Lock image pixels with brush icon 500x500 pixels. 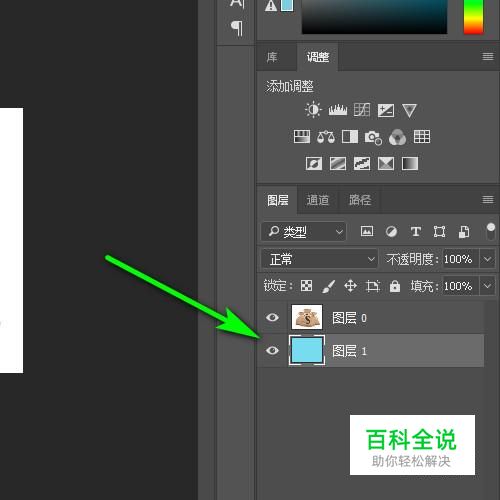(x=329, y=286)
